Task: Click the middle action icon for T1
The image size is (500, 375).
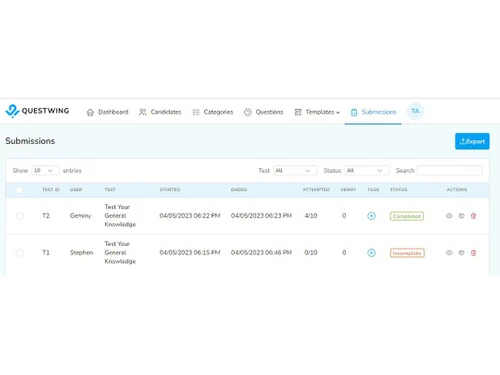Action: [x=461, y=252]
